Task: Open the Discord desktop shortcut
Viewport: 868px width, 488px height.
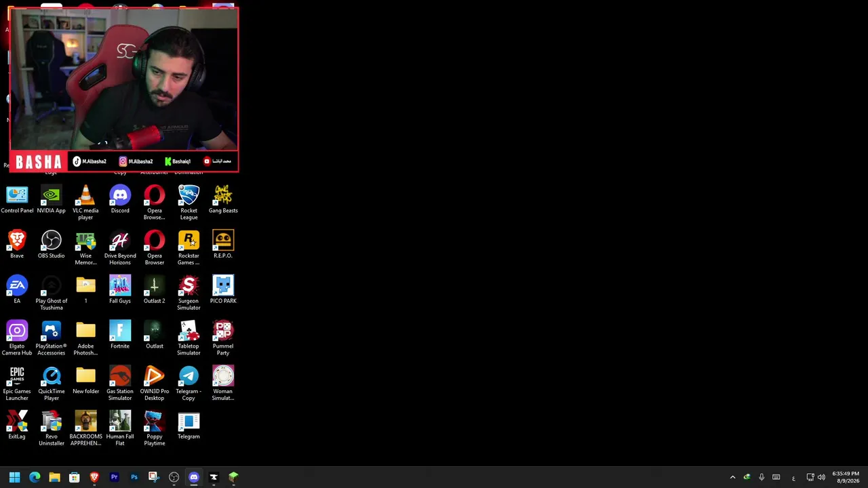Action: coord(120,200)
